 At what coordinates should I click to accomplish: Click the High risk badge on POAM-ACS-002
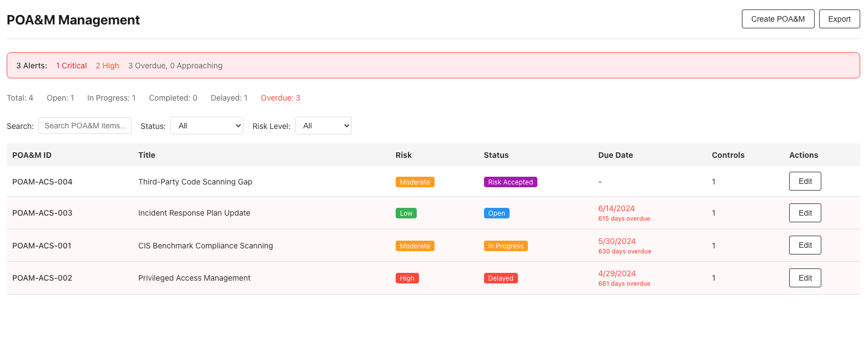tap(407, 278)
